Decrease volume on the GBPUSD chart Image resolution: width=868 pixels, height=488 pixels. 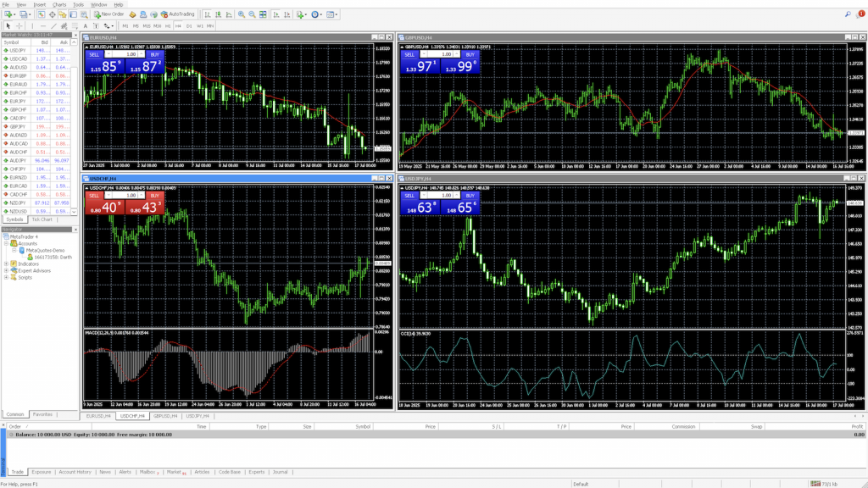coord(424,55)
